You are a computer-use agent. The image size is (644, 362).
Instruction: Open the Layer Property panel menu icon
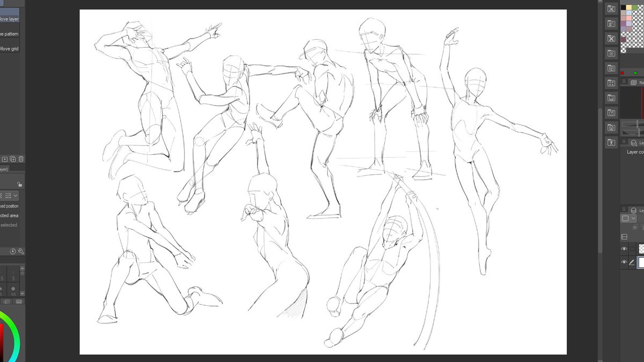point(624,142)
